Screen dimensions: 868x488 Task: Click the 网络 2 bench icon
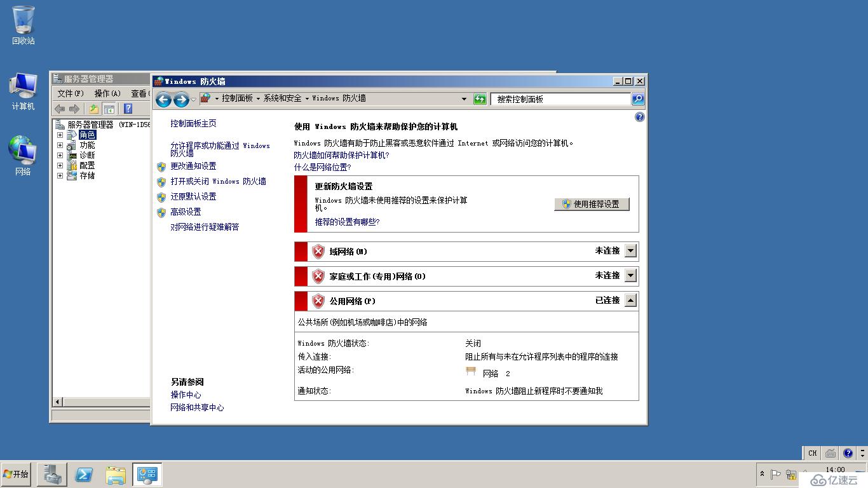click(471, 372)
